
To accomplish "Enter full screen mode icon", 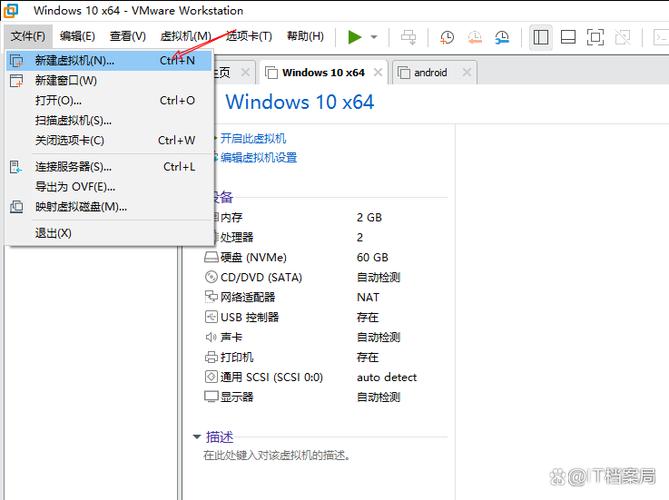I will pyautogui.click(x=595, y=37).
